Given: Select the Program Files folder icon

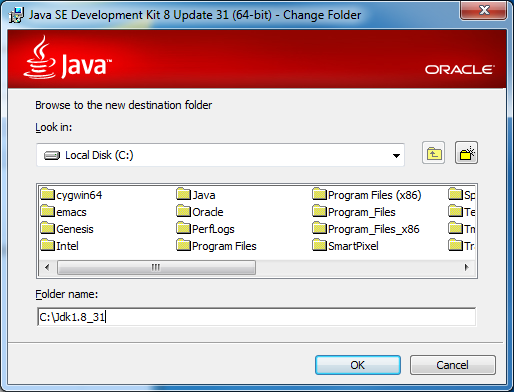Looking at the screenshot, I should click(183, 245).
